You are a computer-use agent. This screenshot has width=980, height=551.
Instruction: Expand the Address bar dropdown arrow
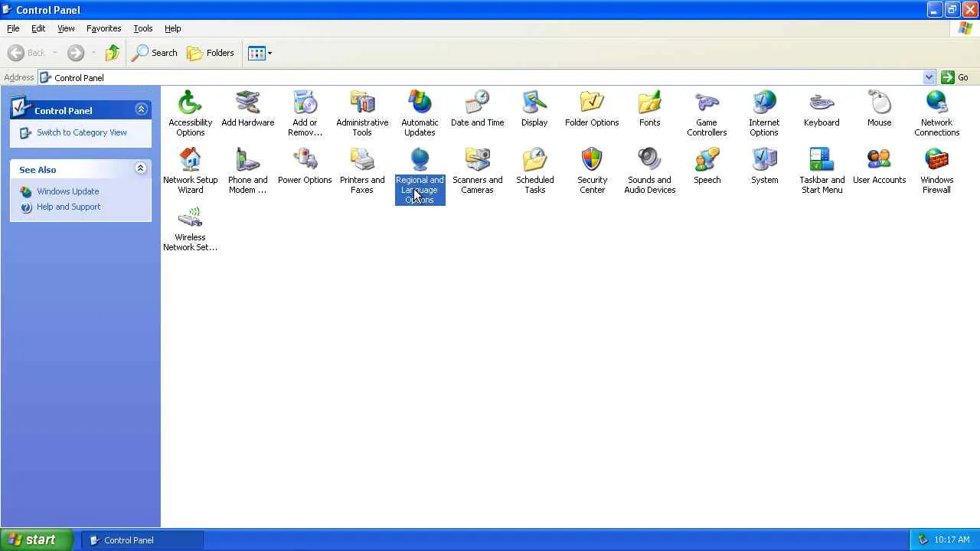[x=929, y=77]
